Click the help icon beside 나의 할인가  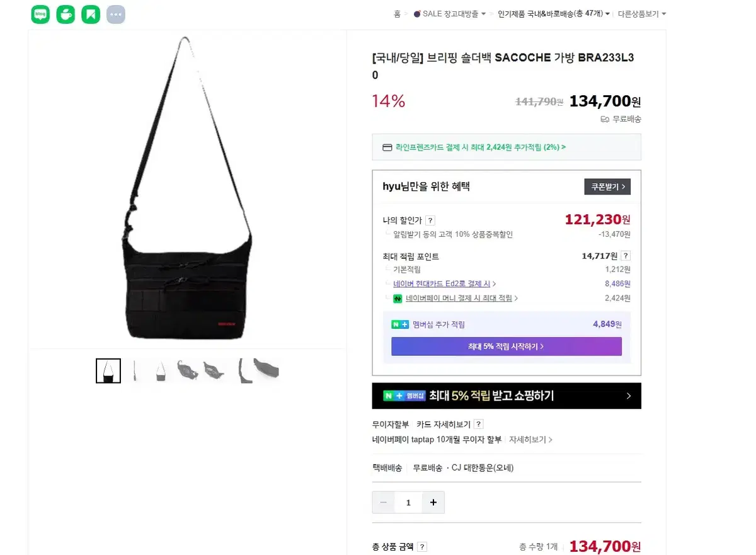tap(430, 220)
